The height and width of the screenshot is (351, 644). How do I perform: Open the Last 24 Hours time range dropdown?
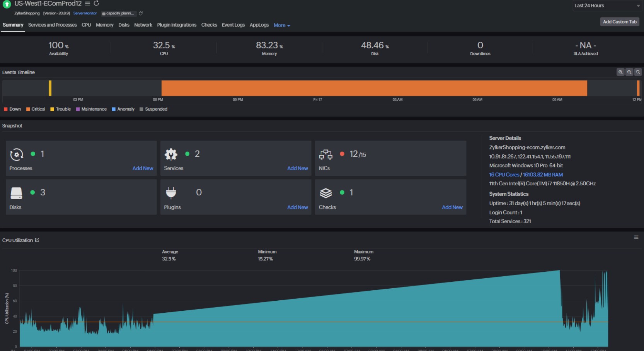pyautogui.click(x=607, y=6)
